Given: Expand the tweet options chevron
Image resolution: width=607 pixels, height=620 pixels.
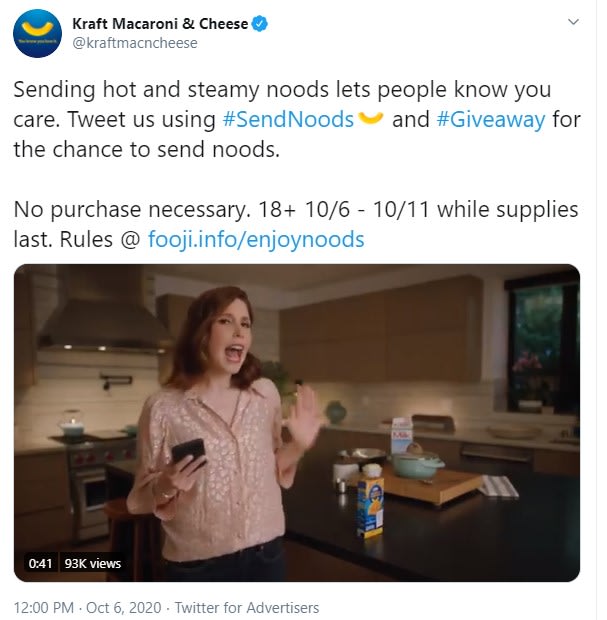Looking at the screenshot, I should (x=573, y=22).
